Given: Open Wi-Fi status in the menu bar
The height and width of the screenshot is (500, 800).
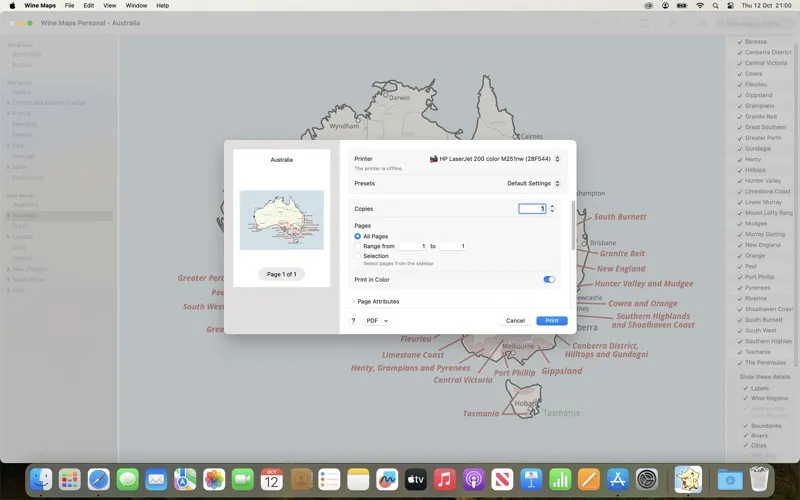Looking at the screenshot, I should (700, 6).
